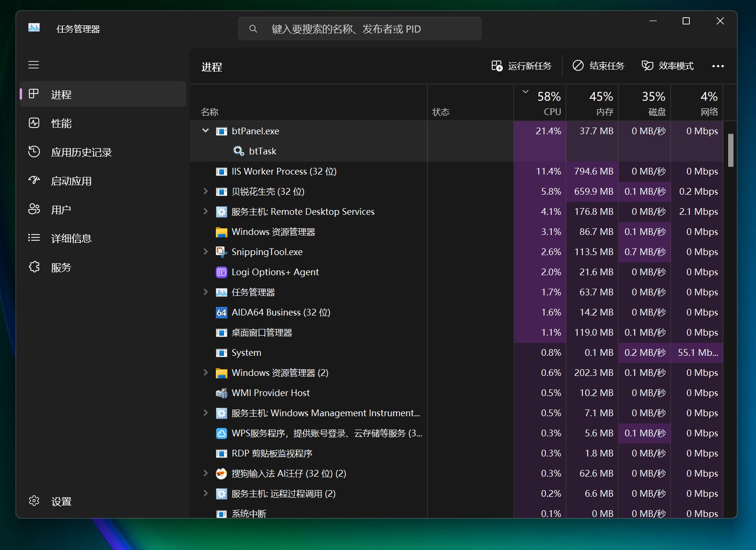Sort by the 内存 column header
Screen dimensions: 756x550
click(592, 103)
